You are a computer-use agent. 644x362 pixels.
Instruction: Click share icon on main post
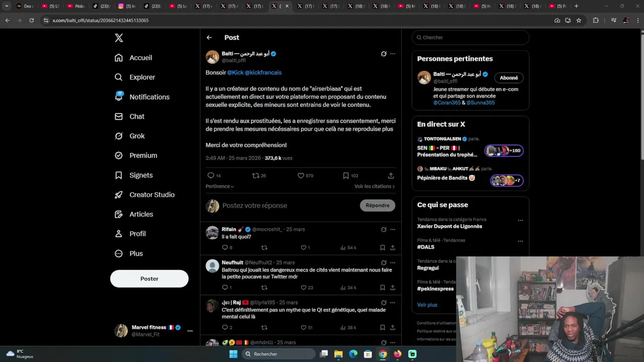click(391, 175)
